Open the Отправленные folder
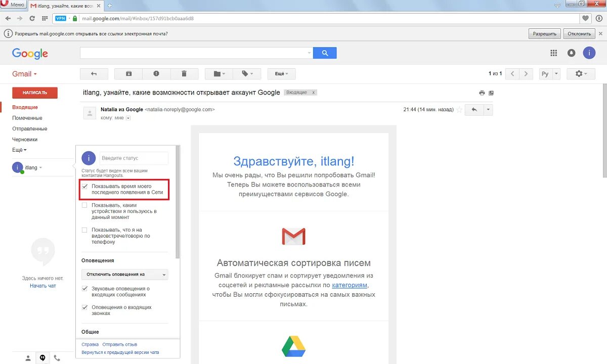This screenshot has height=364, width=607. click(30, 128)
